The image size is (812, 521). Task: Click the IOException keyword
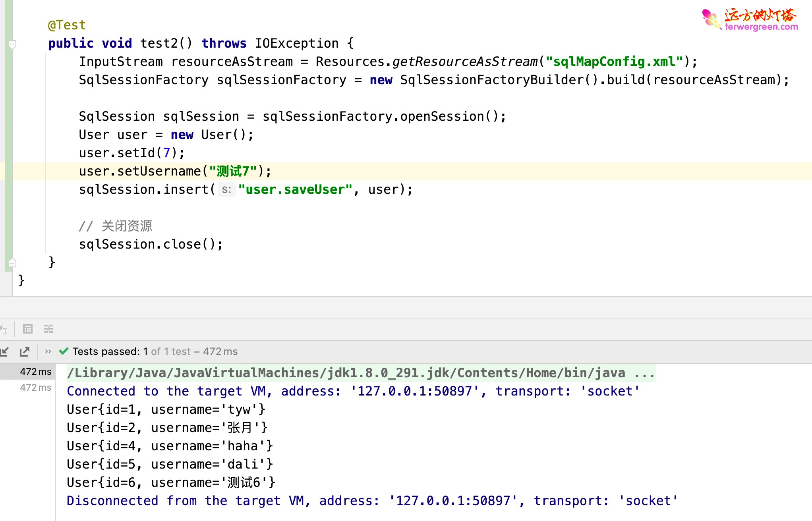297,43
